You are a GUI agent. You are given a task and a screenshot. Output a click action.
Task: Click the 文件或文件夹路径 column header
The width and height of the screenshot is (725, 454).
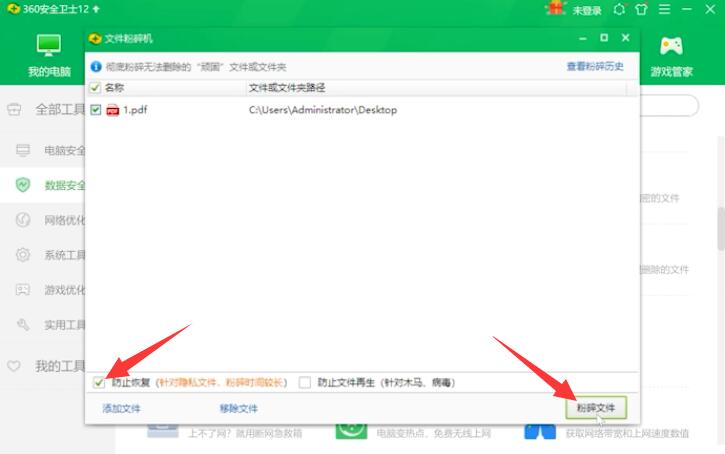287,87
